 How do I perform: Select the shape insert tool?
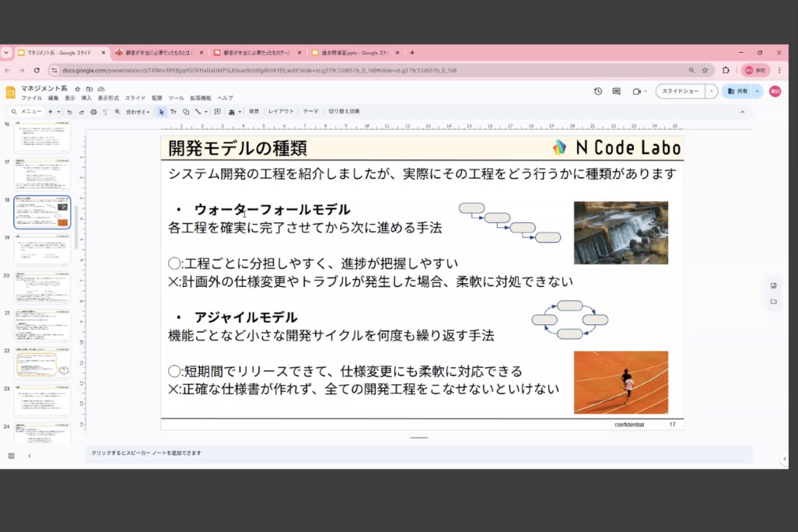pyautogui.click(x=185, y=112)
